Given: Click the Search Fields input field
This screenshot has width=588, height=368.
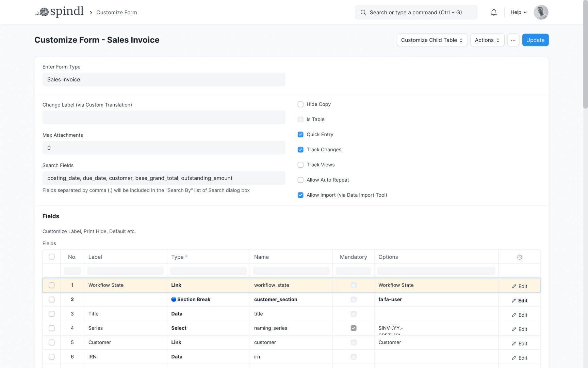Looking at the screenshot, I should (164, 178).
